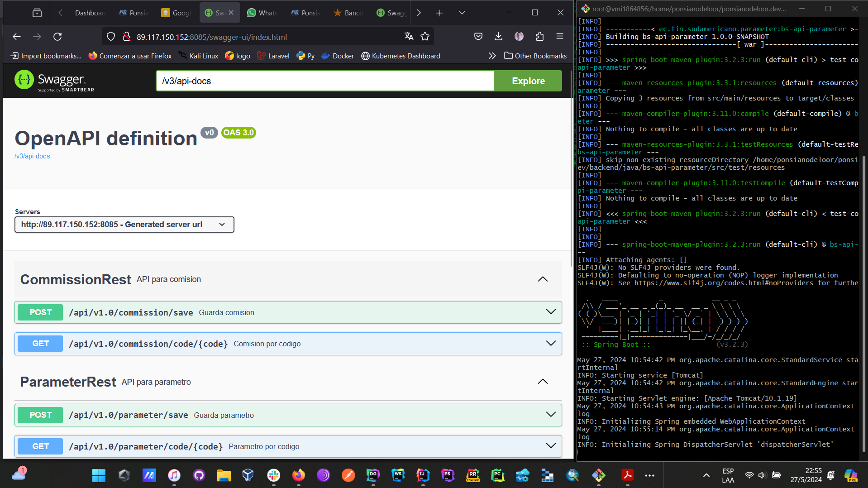Open the Kubernetes Dashboard bookmark

click(x=401, y=56)
